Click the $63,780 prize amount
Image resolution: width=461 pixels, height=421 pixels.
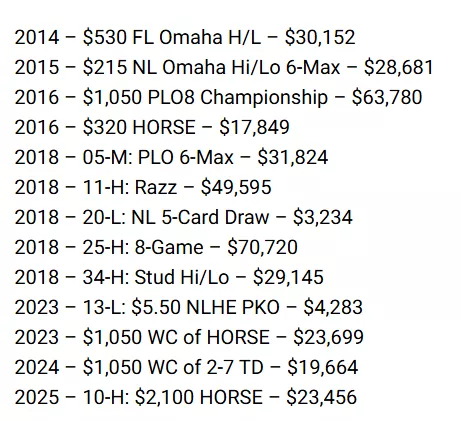click(387, 97)
